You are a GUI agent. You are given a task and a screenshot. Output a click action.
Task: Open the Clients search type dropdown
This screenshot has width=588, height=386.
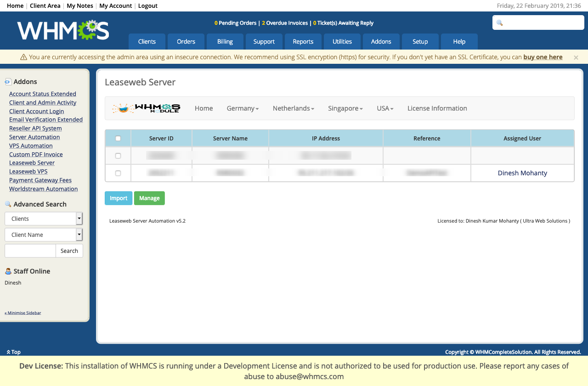(44, 218)
